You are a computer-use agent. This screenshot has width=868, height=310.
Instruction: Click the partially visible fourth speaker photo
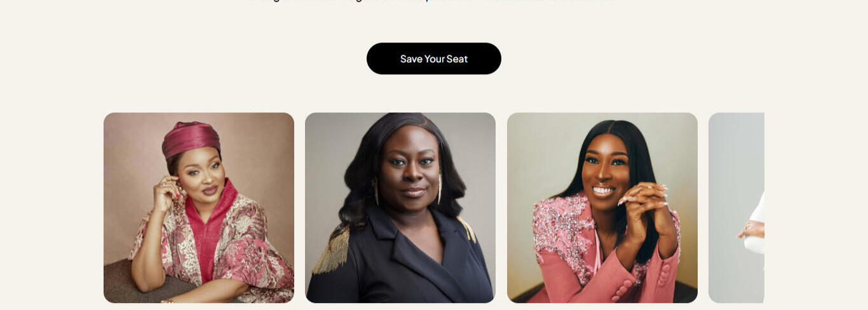[x=736, y=208]
